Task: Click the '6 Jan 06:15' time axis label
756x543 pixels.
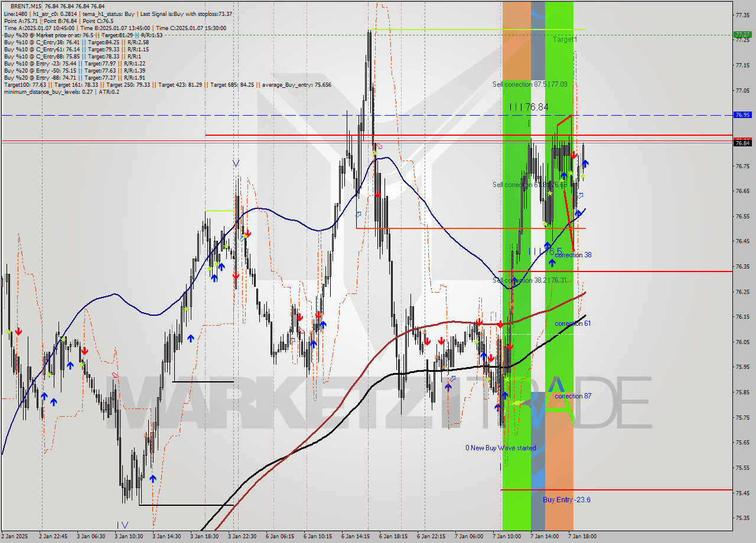Action: coord(279,537)
